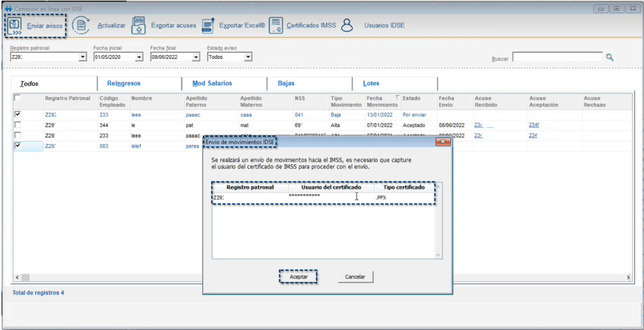Expand the Estado aviso dropdown

(248, 57)
